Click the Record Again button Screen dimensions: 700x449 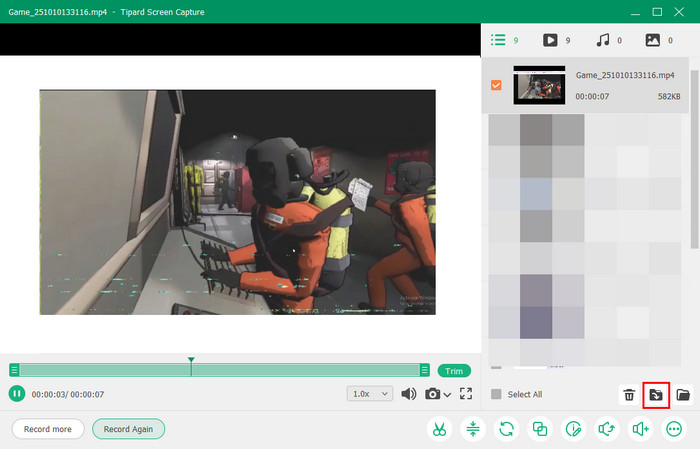tap(128, 429)
